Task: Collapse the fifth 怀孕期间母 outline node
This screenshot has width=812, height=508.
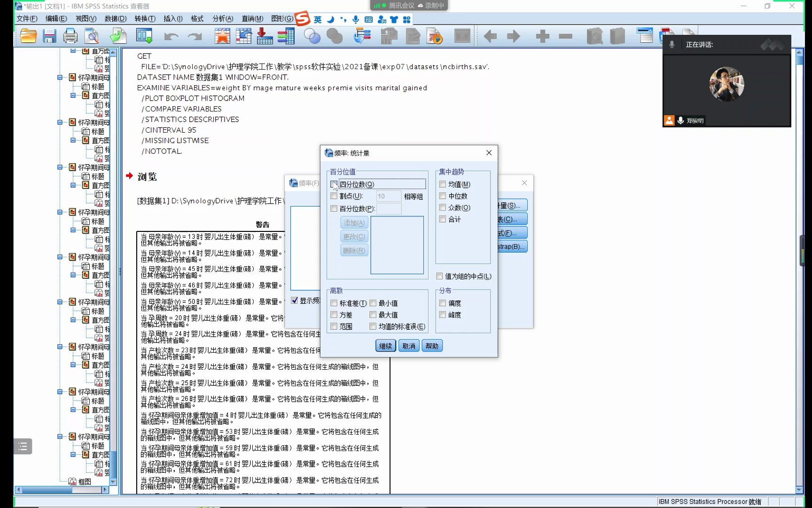Action: pos(60,257)
